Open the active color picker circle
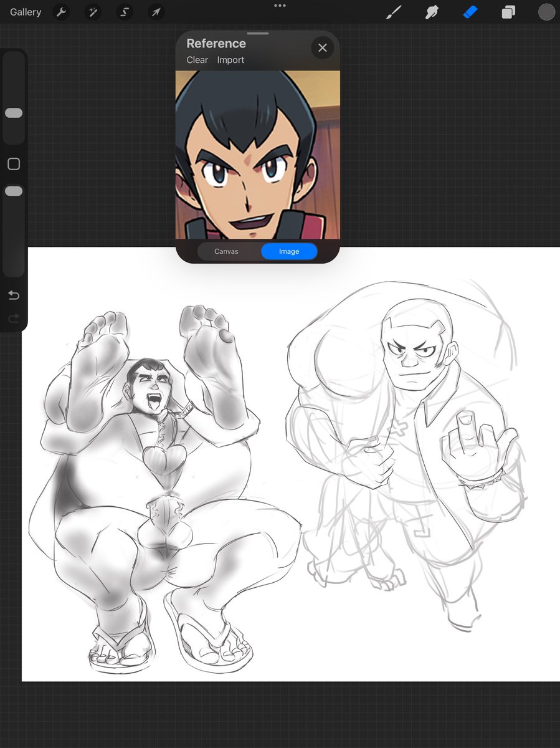The image size is (560, 748). [546, 12]
